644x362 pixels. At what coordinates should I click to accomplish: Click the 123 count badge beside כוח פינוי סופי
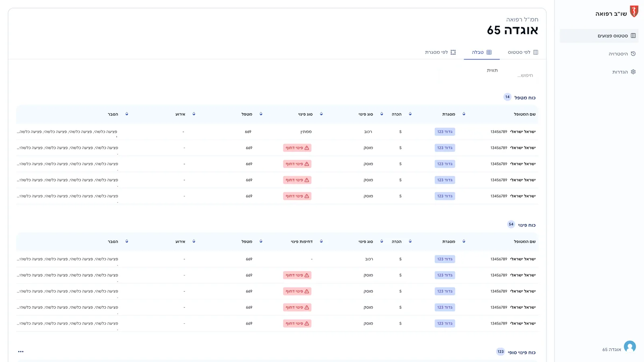coord(500,352)
